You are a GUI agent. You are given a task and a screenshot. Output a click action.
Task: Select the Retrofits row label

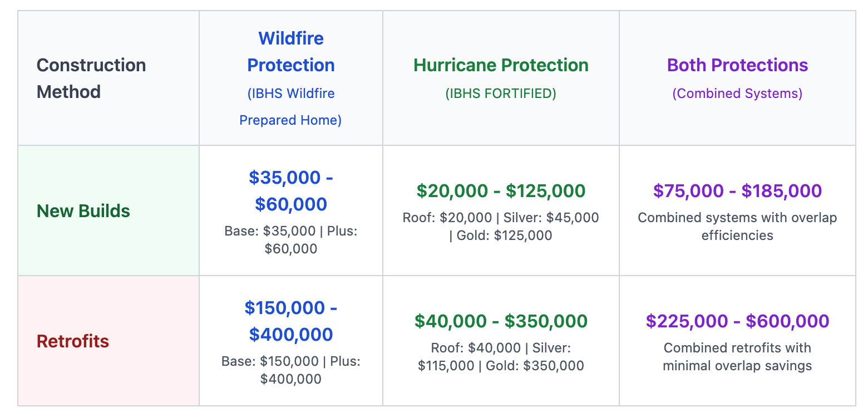click(x=73, y=341)
